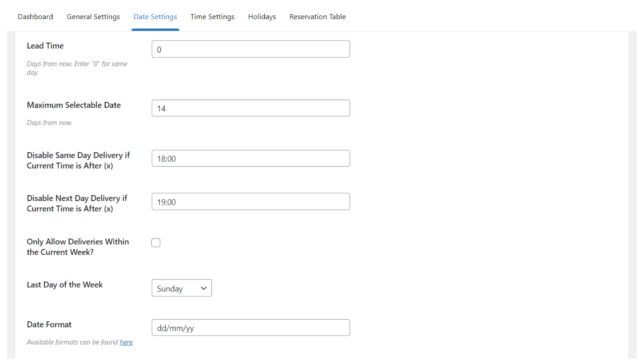644x362 pixels.
Task: Edit the next day delivery cutoff time
Action: pos(251,201)
